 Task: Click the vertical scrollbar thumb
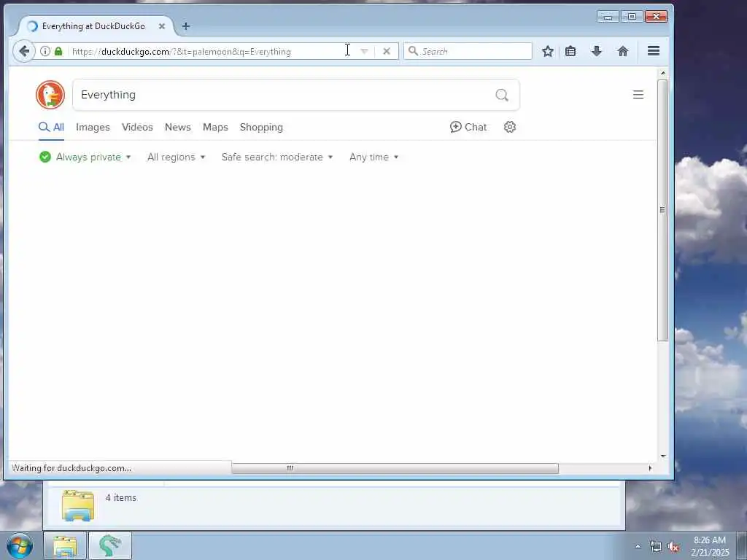pos(662,210)
